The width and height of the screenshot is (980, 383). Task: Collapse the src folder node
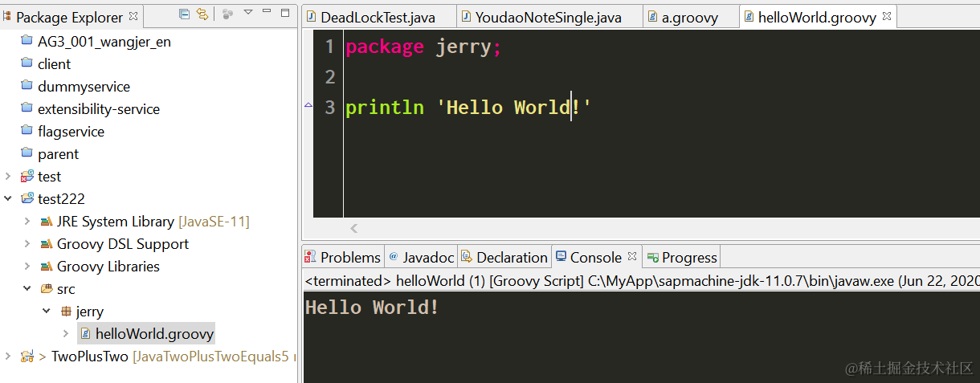27,288
